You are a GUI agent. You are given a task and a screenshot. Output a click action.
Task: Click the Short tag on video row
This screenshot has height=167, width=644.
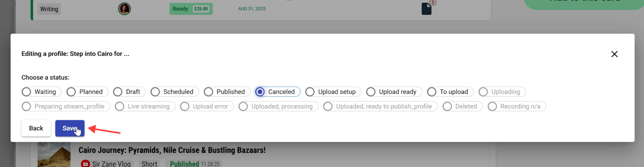[x=149, y=164]
